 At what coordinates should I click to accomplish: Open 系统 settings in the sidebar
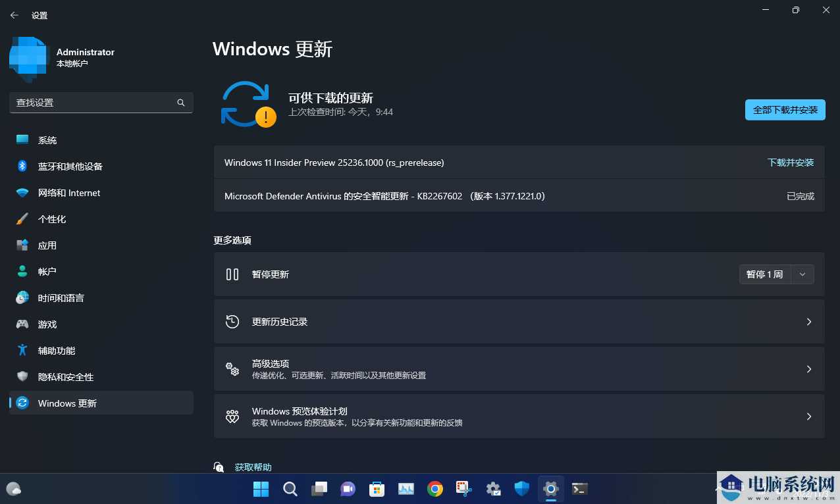[x=47, y=140]
